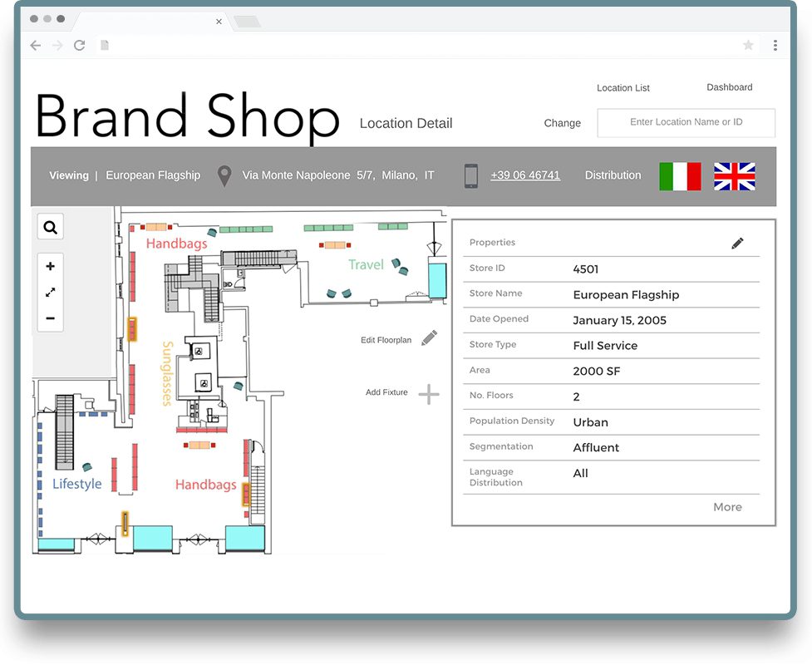
Task: Edit Properties using the pencil icon
Action: (737, 243)
